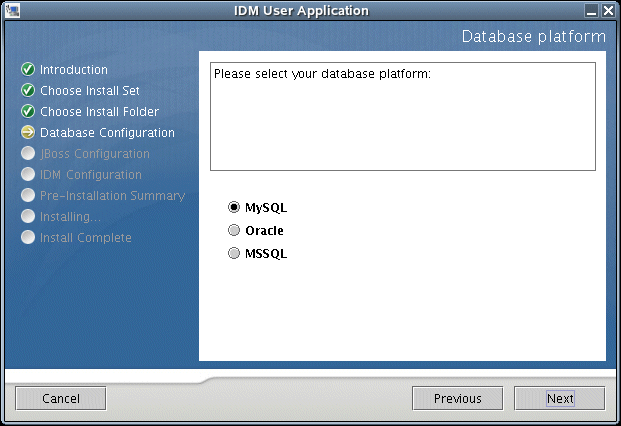Click the Install Complete step circle icon
The width and height of the screenshot is (621, 426).
coord(28,238)
